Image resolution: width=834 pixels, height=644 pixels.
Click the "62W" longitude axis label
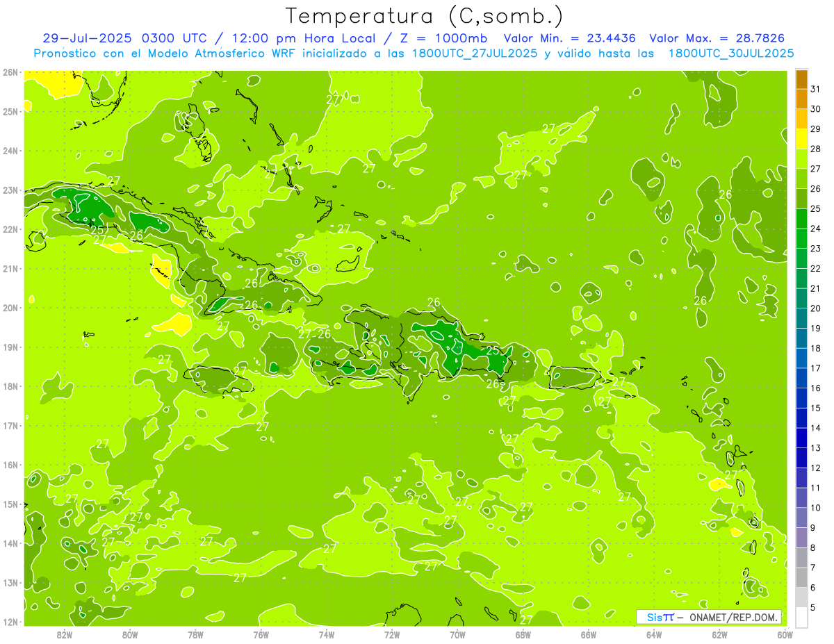click(719, 635)
